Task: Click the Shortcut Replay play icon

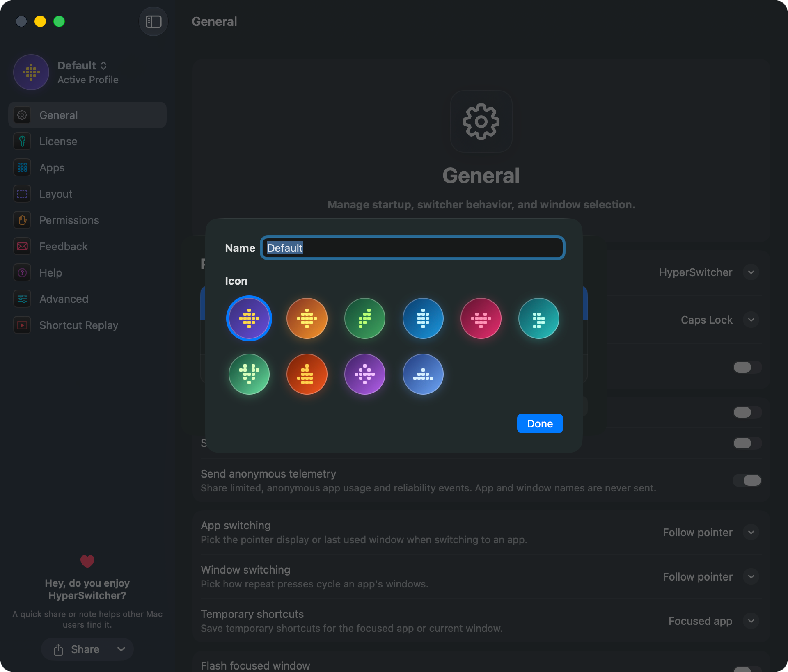Action: coord(22,325)
